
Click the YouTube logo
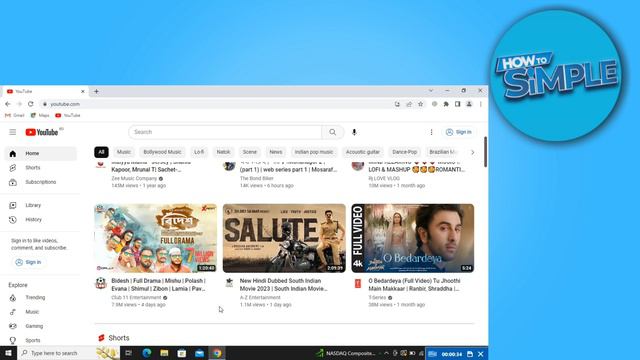42,132
